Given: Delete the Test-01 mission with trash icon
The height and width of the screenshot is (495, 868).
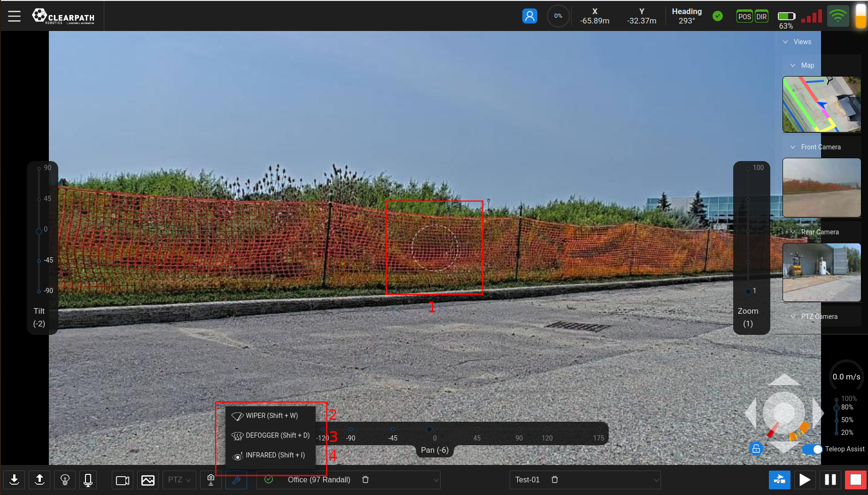Looking at the screenshot, I should click(x=555, y=480).
